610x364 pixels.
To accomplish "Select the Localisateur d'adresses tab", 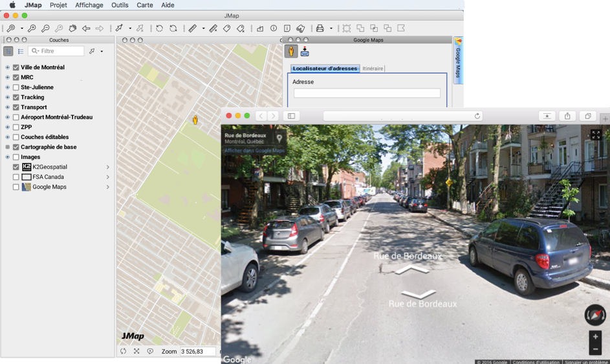I will click(x=325, y=69).
